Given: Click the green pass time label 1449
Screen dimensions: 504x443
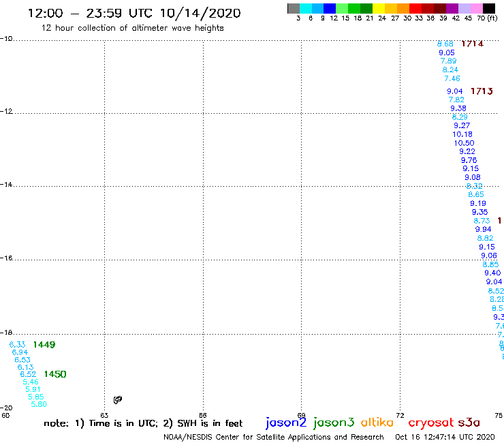Looking at the screenshot, I should (x=44, y=345).
